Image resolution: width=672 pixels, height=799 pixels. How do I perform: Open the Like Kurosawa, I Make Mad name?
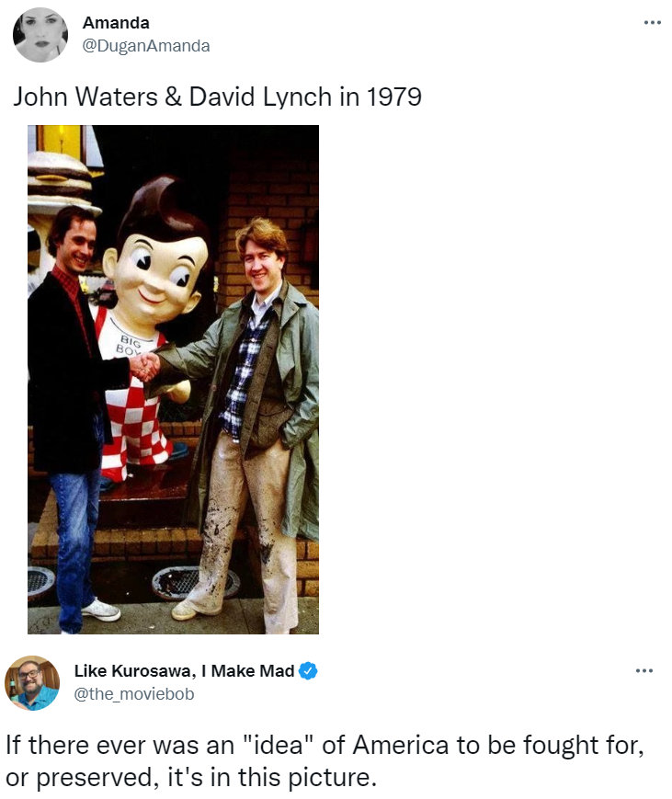click(x=184, y=670)
